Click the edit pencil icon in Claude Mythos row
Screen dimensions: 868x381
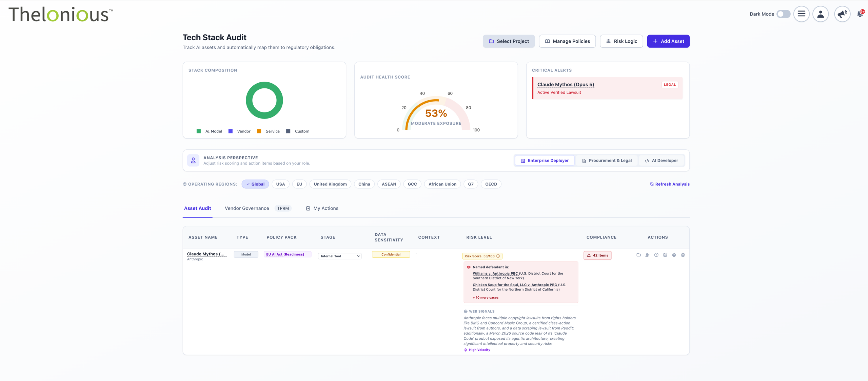coord(665,255)
